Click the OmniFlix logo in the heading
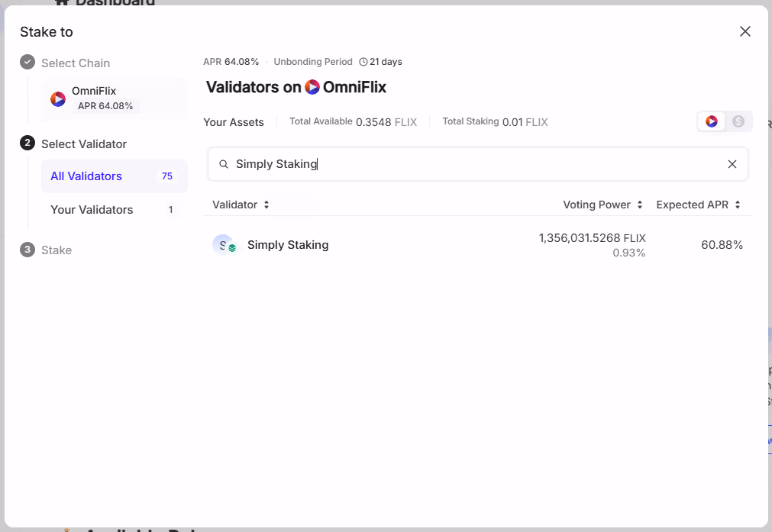The image size is (772, 532). [312, 87]
